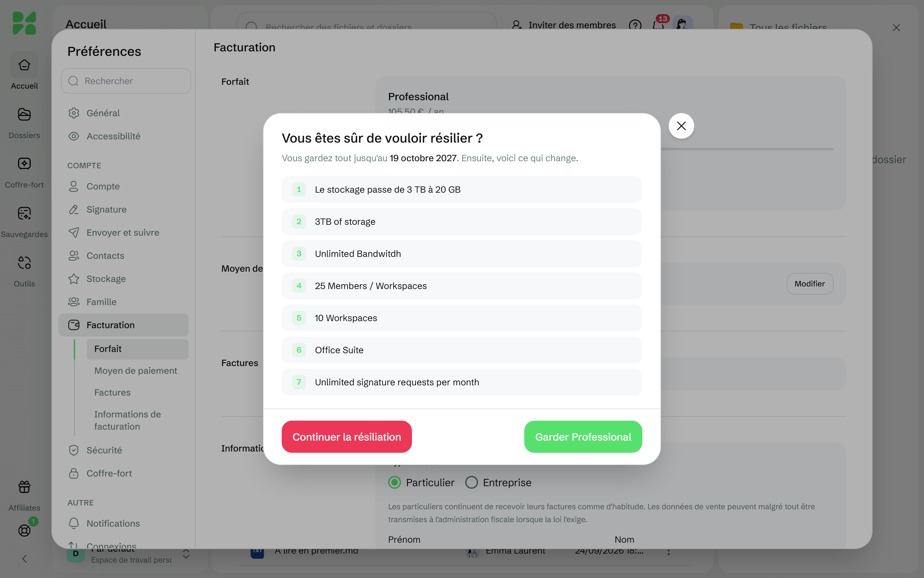Open Famille settings section
The image size is (924, 578).
(123, 302)
